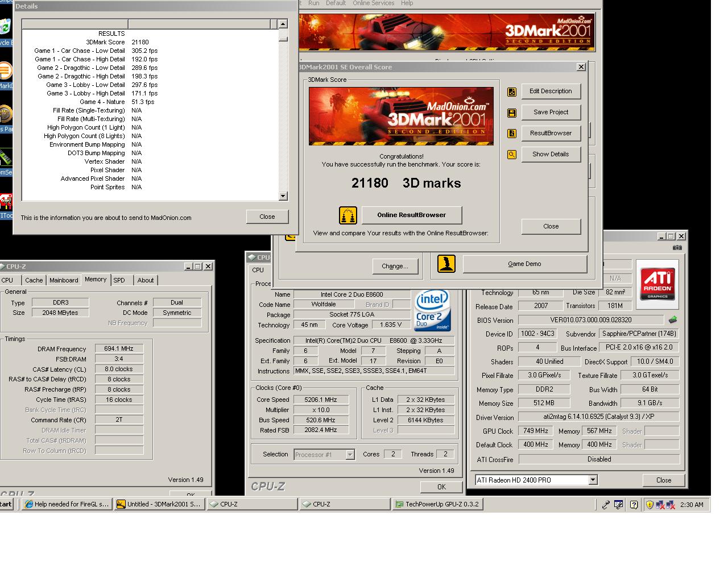This screenshot has height=582, width=728.
Task: Open the Default menu in 3DMark
Action: pos(336,3)
